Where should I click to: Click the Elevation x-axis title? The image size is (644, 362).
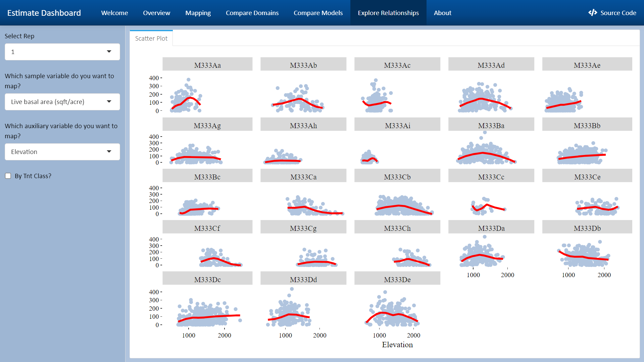click(x=397, y=345)
